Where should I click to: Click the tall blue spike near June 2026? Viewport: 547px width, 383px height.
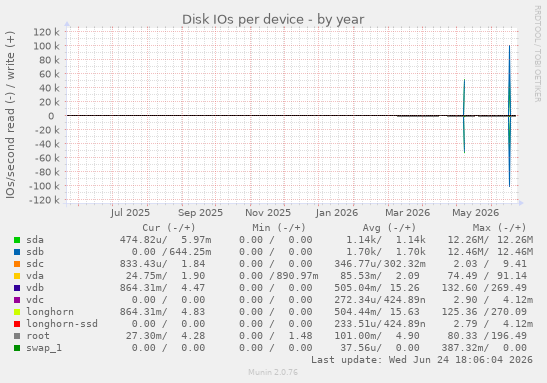click(509, 116)
